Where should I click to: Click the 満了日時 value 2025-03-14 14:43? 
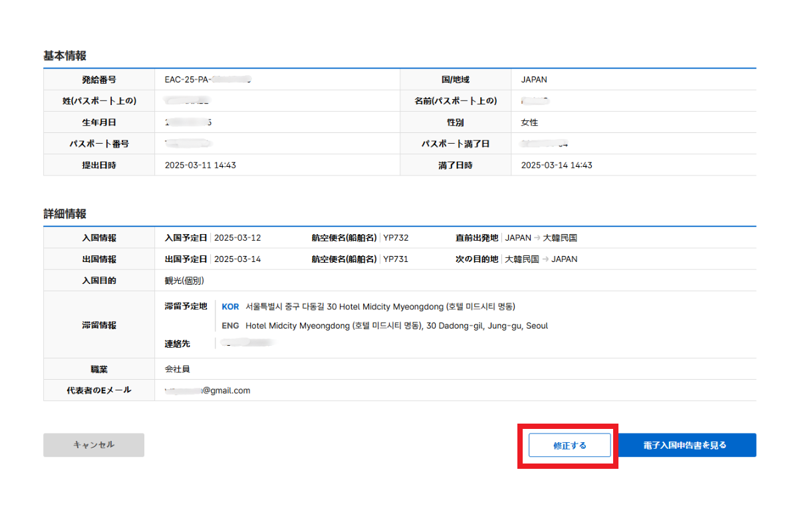[x=557, y=166]
